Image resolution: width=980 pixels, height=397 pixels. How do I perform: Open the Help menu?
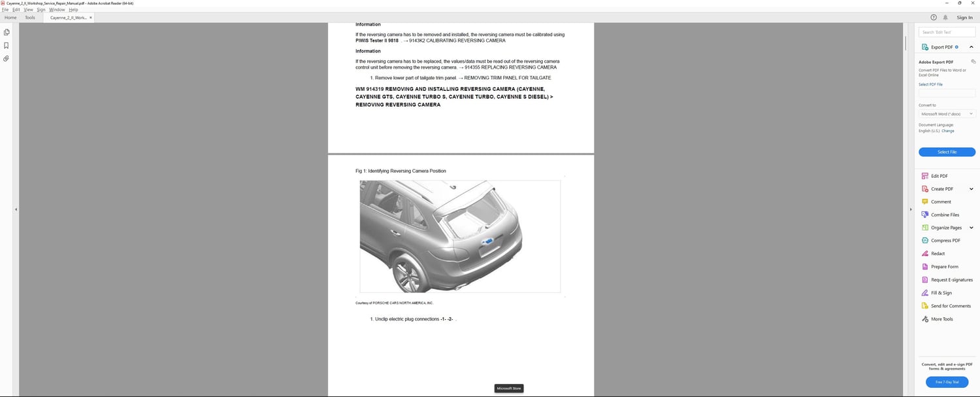coord(73,10)
